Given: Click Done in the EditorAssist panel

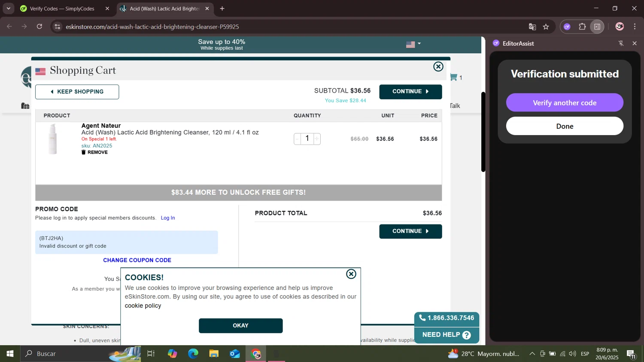Looking at the screenshot, I should coord(565,126).
